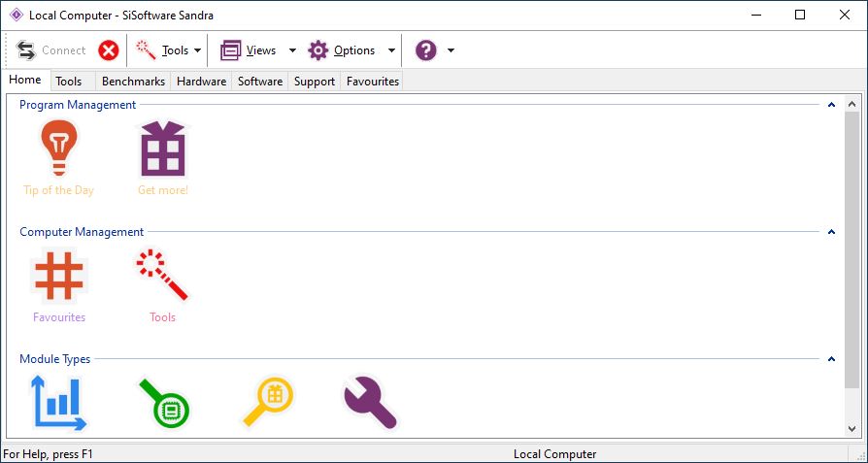Collapse the Program Management section
868x463 pixels.
coord(831,105)
